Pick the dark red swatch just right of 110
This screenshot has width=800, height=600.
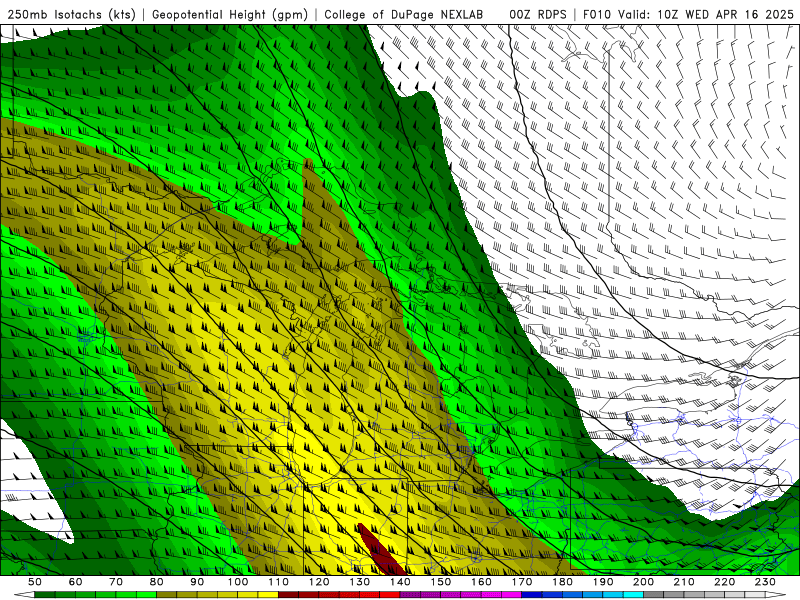click(288, 594)
